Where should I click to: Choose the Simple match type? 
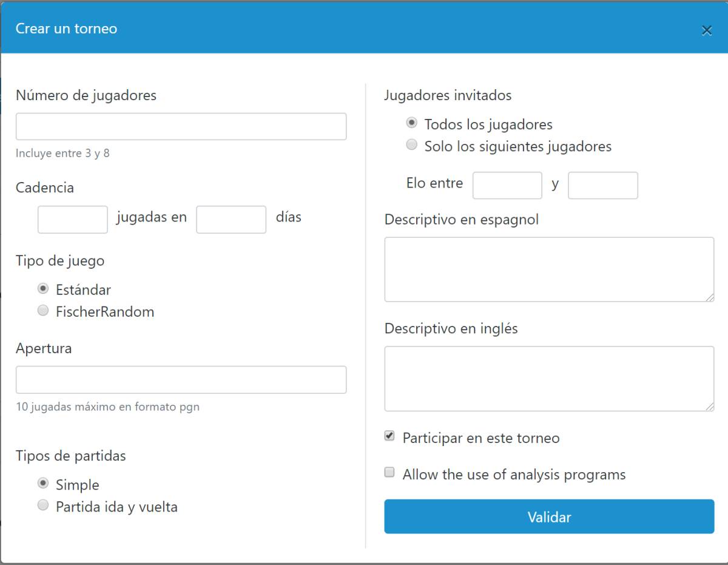click(43, 484)
